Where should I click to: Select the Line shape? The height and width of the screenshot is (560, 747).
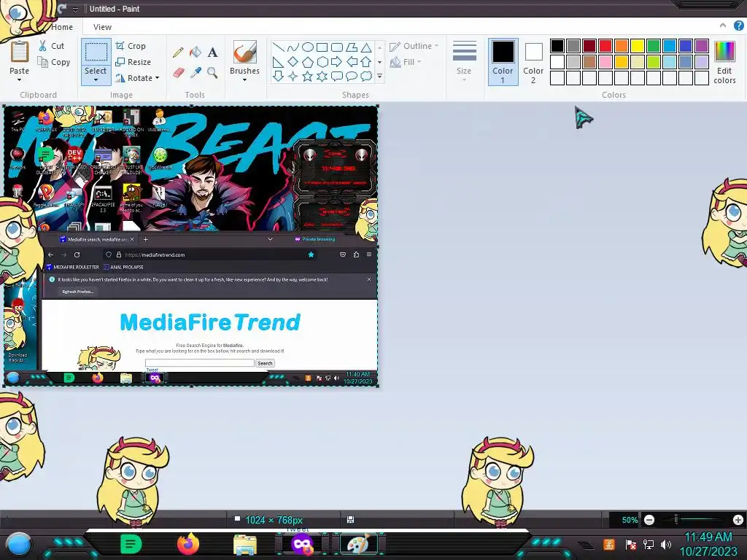pyautogui.click(x=278, y=47)
